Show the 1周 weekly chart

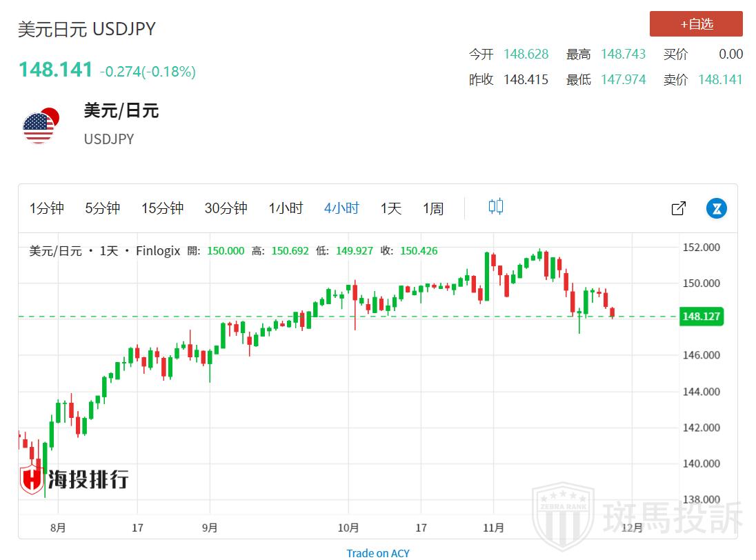click(x=433, y=208)
